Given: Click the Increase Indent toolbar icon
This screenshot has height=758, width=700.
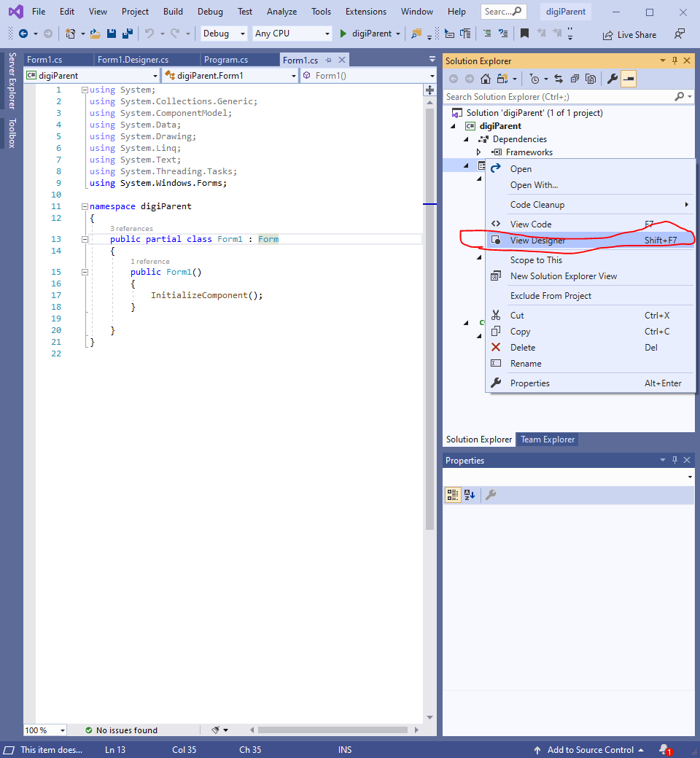Looking at the screenshot, I should click(503, 34).
